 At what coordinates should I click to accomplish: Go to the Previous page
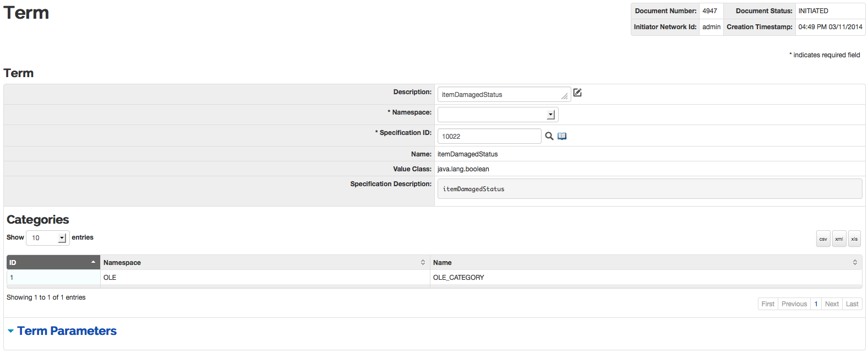coord(794,304)
